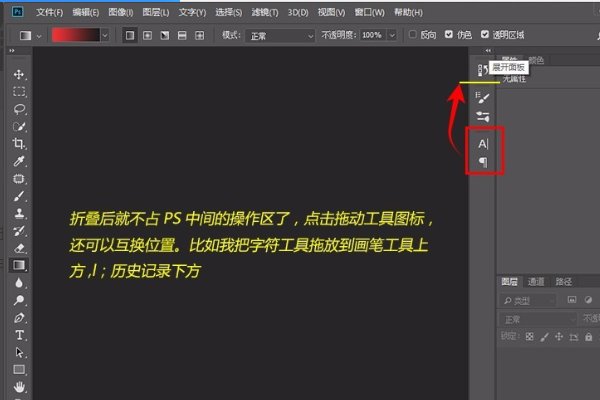
Task: Select the Rectangular Marquee tool
Action: [x=19, y=92]
